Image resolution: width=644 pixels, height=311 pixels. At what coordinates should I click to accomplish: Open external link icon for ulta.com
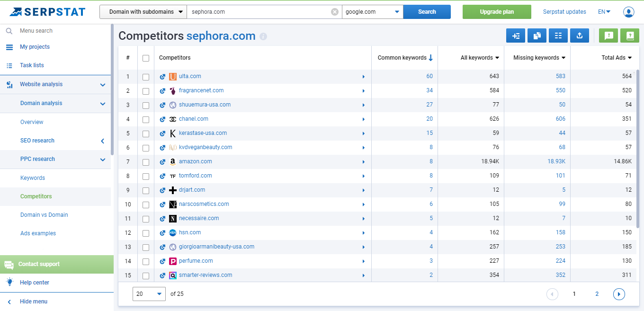[162, 77]
